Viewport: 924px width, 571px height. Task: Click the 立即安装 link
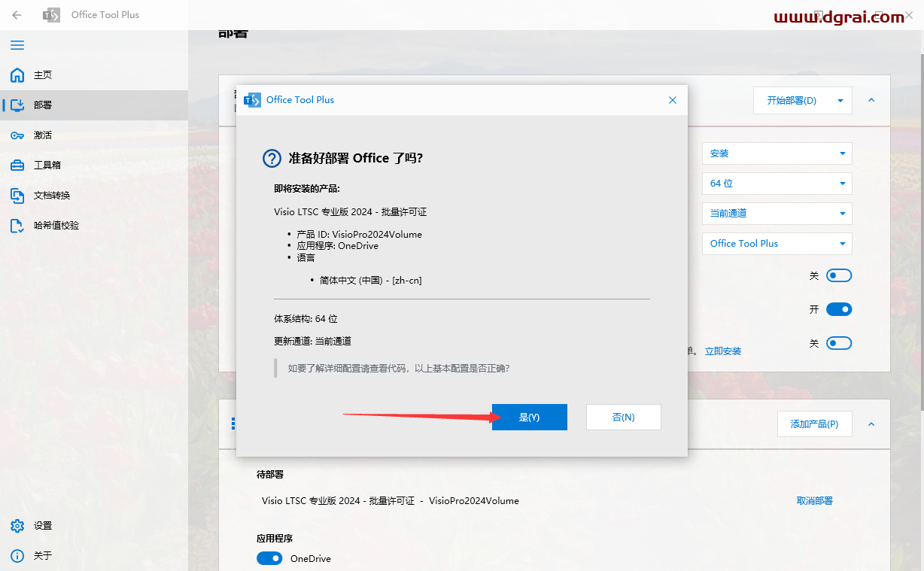(723, 351)
